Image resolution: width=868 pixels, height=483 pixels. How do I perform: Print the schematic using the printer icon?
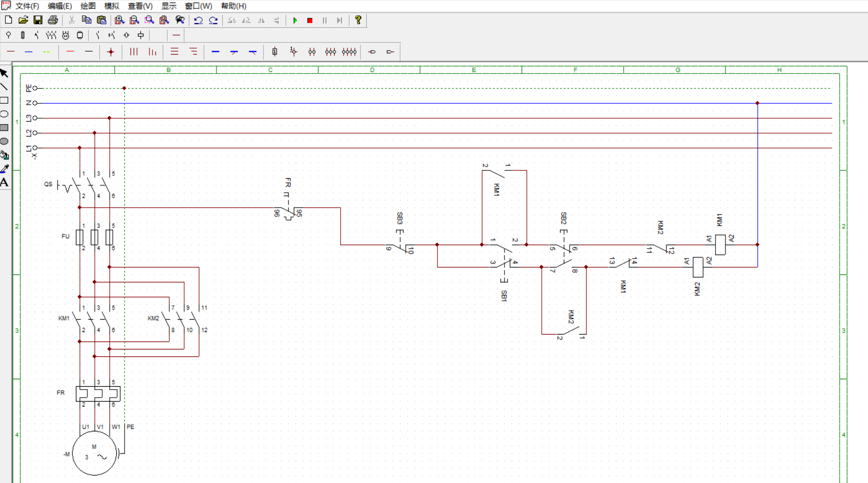click(53, 20)
